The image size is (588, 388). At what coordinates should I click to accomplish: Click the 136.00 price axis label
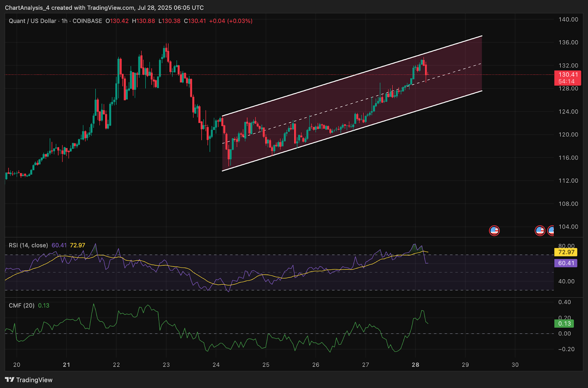[568, 42]
